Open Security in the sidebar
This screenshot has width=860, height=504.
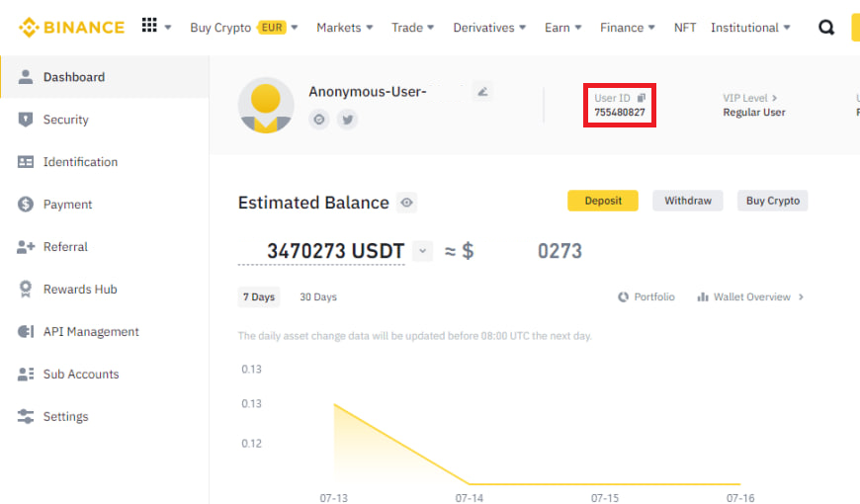tap(65, 120)
